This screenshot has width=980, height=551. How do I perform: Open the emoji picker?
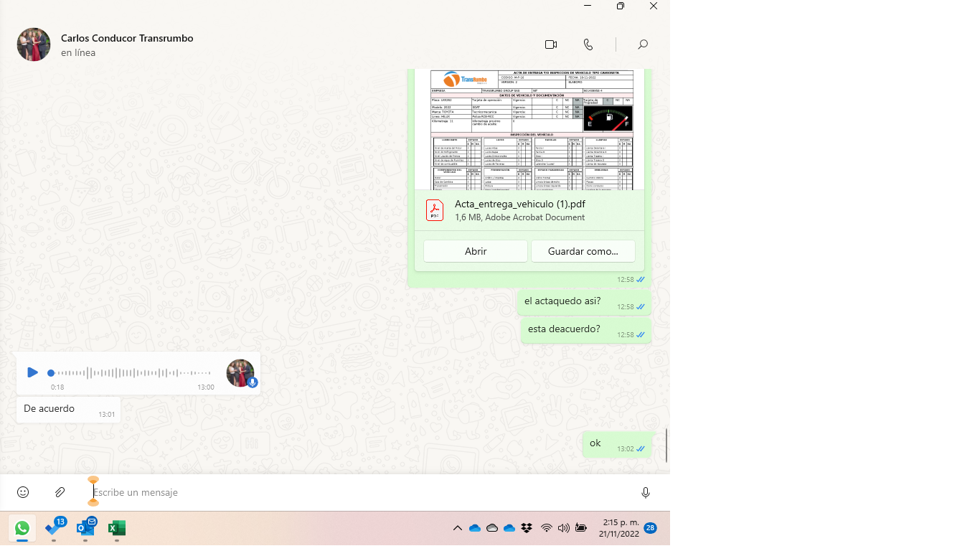pos(23,492)
